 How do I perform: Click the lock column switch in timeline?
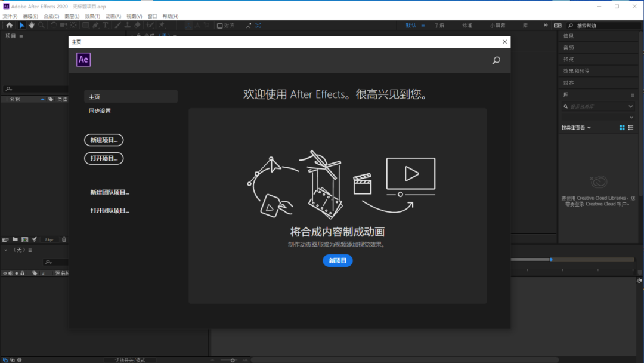click(23, 273)
